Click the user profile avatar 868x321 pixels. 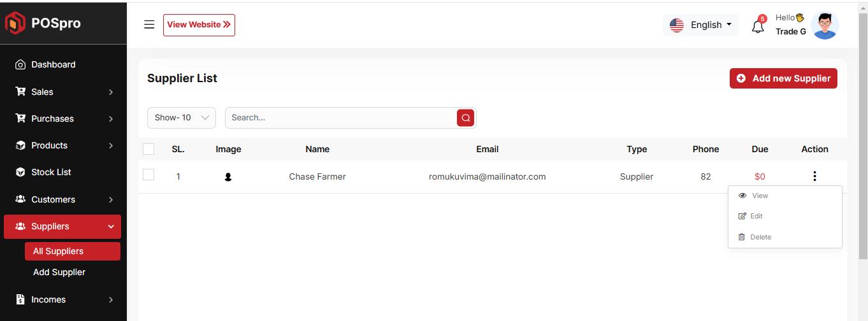click(825, 25)
